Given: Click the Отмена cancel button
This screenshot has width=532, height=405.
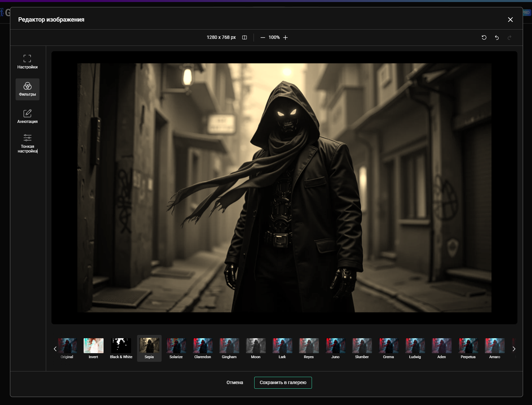Looking at the screenshot, I should (235, 382).
